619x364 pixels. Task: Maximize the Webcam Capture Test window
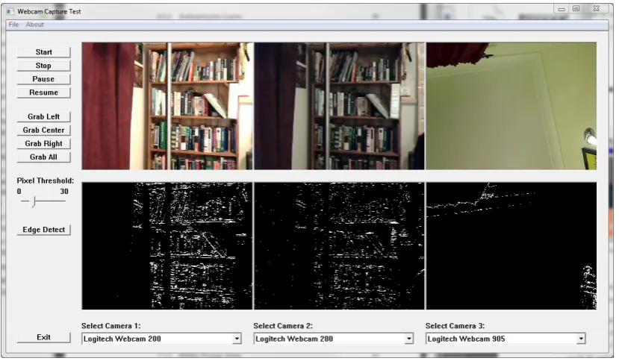(576, 9)
